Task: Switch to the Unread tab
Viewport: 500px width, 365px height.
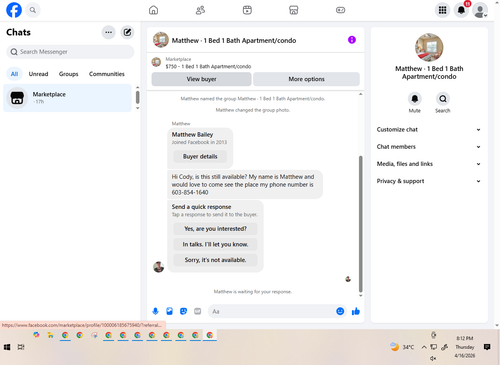Action: click(38, 74)
